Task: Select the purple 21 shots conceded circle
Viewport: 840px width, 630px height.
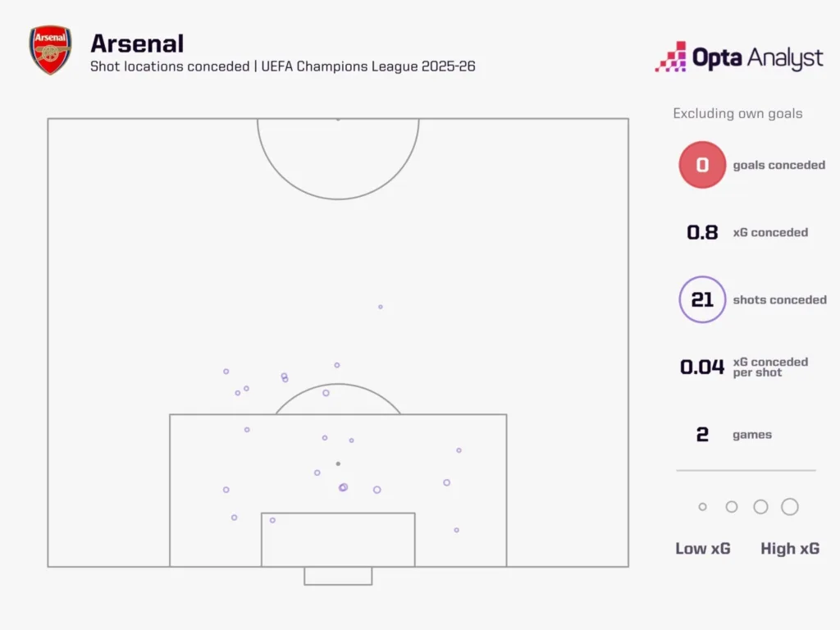Action: click(x=702, y=299)
